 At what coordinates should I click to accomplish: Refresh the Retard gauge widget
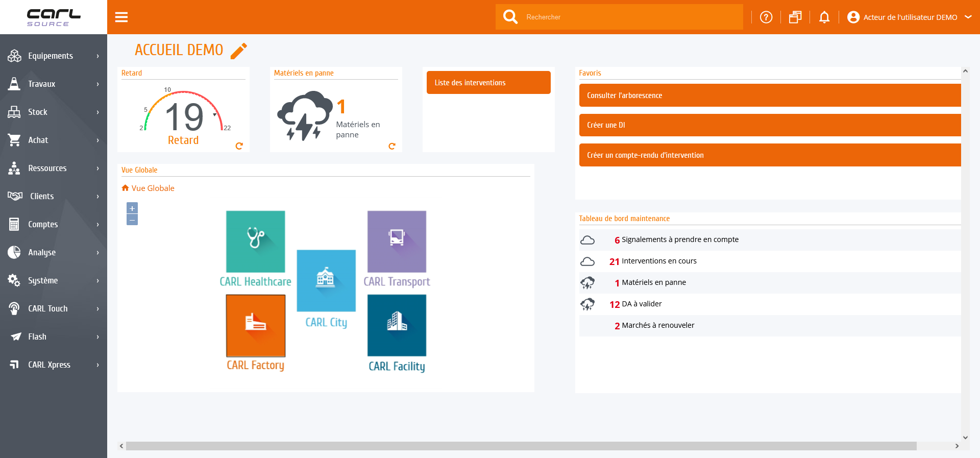[239, 146]
